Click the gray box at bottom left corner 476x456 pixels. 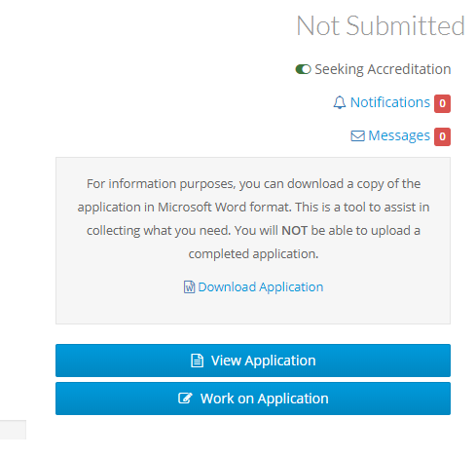[x=13, y=430]
